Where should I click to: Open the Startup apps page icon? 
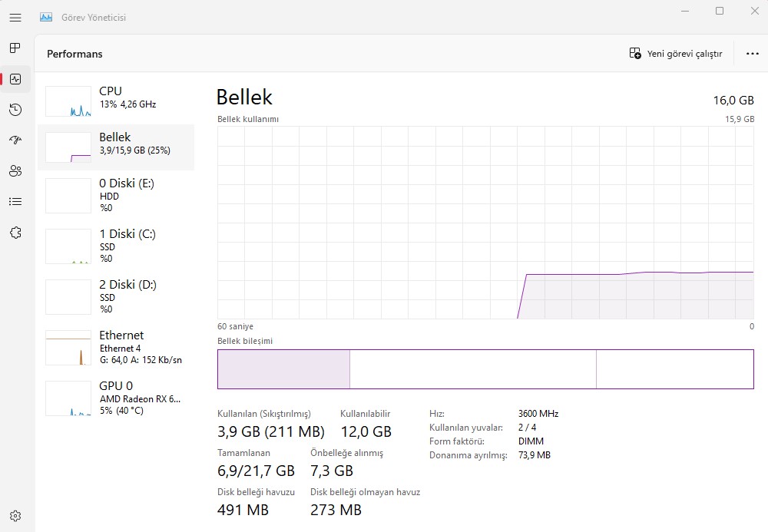[15, 140]
